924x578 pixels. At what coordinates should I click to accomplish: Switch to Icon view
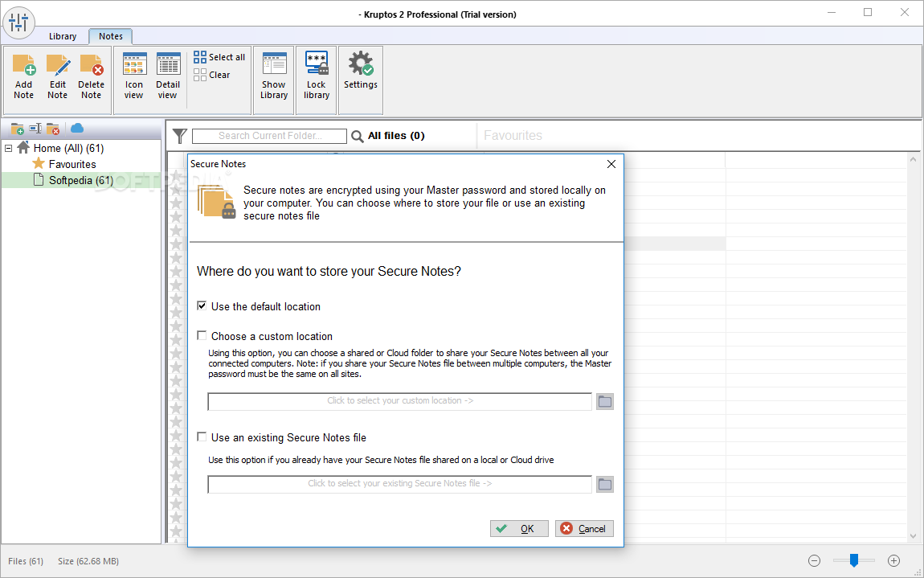click(x=134, y=64)
